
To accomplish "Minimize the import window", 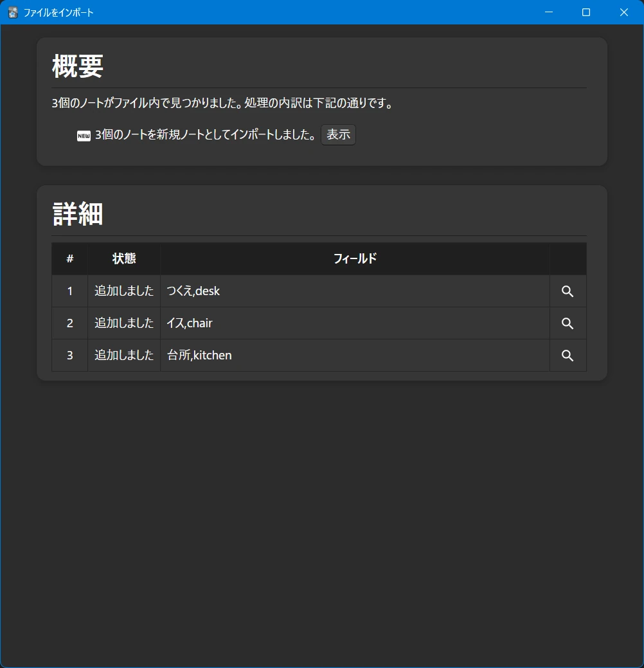I will (x=549, y=12).
